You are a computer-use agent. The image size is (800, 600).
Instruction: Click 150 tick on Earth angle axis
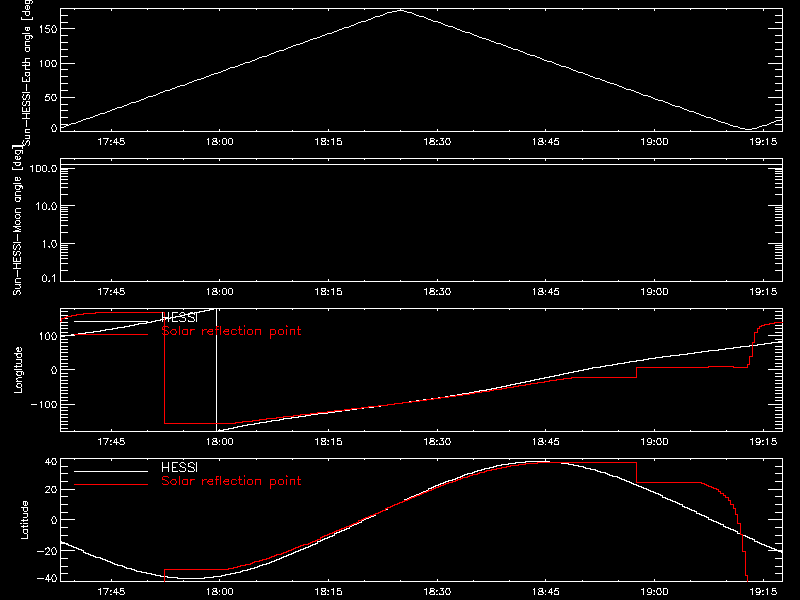click(x=47, y=29)
